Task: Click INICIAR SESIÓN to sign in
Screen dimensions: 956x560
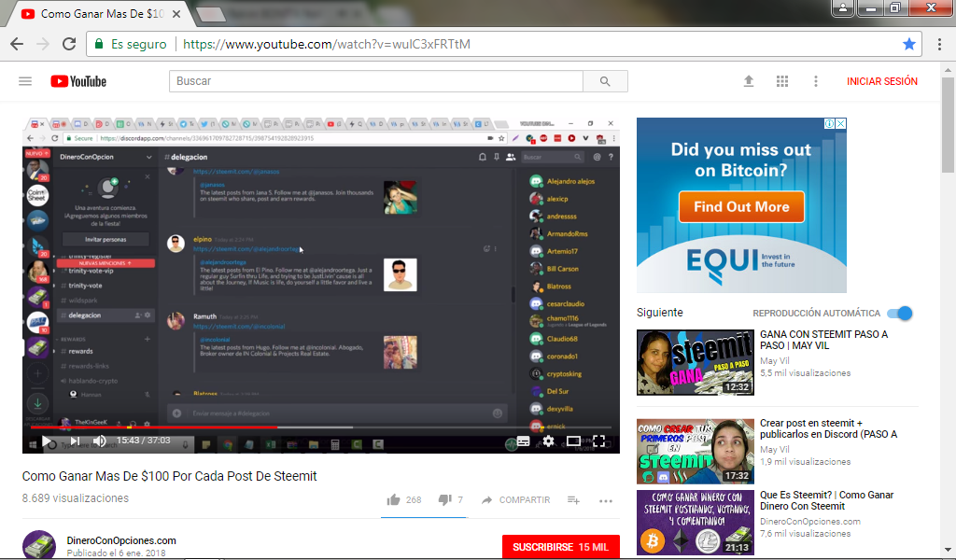Action: 881,81
